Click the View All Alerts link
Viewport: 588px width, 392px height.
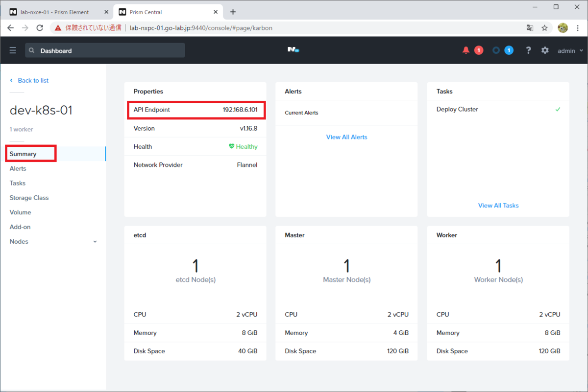346,137
